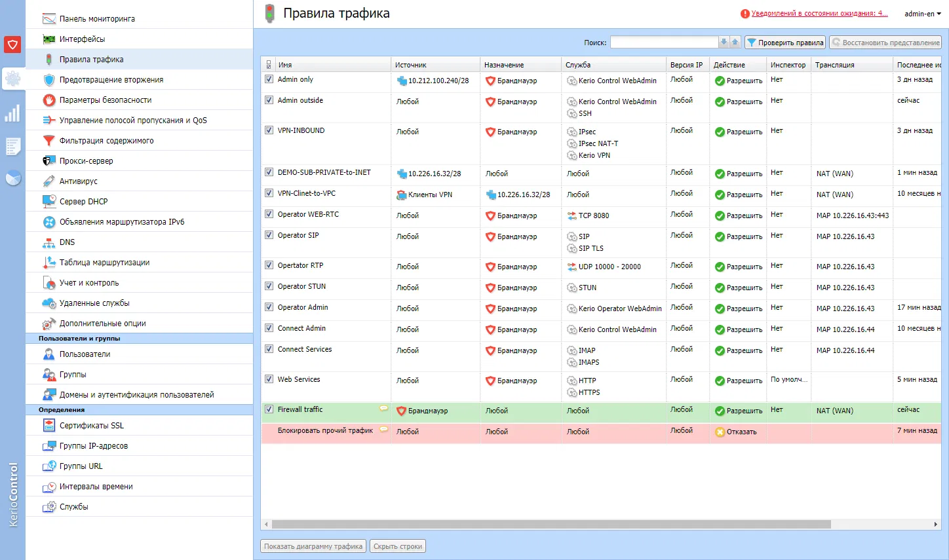949x560 pixels.
Task: Uncheck the Admin outside rule
Action: click(269, 100)
